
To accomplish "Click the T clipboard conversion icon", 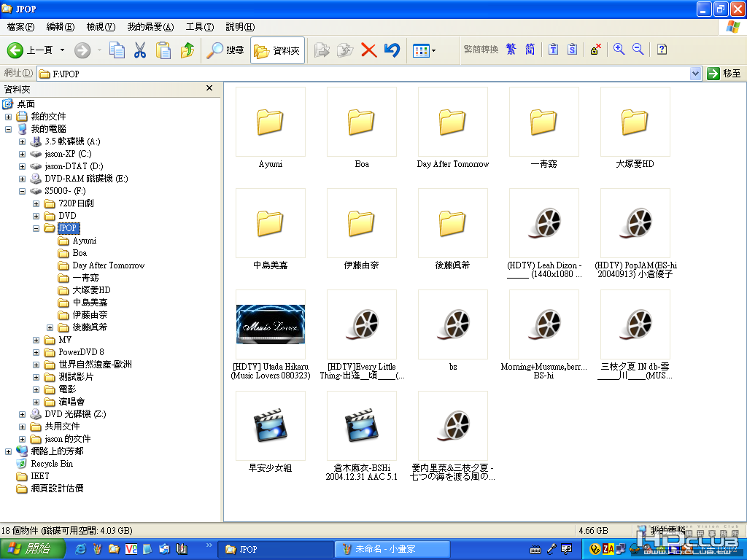I will pyautogui.click(x=553, y=49).
